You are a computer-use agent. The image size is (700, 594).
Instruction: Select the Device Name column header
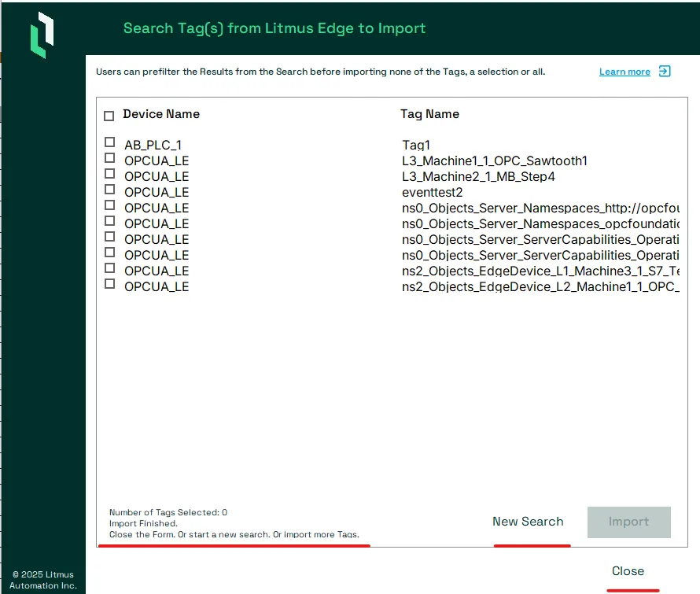161,114
